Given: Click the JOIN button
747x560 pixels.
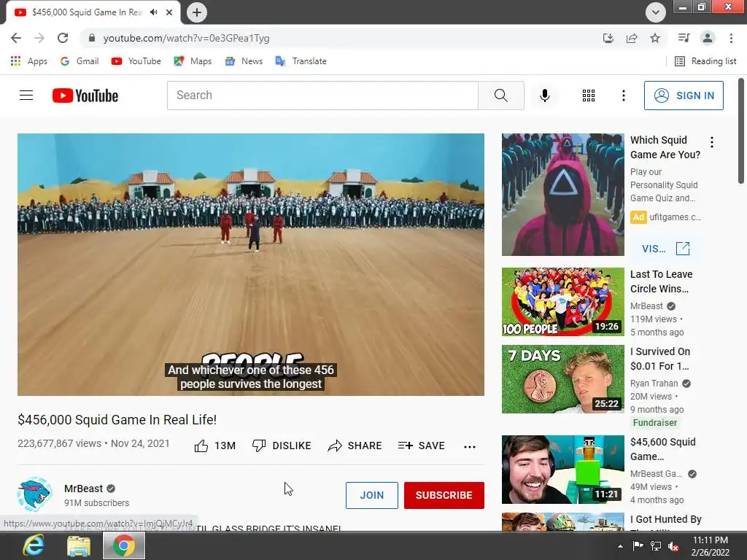Looking at the screenshot, I should point(371,495).
